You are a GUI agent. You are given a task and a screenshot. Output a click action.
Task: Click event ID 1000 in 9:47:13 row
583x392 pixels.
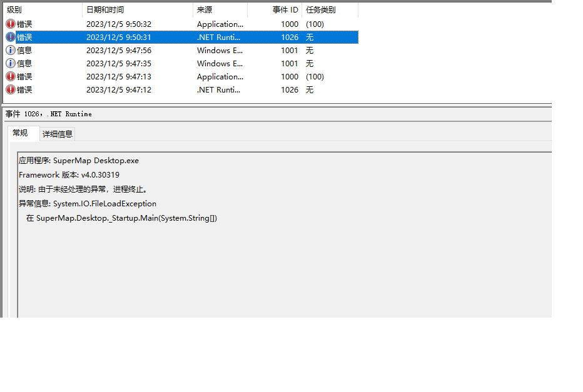(x=290, y=76)
